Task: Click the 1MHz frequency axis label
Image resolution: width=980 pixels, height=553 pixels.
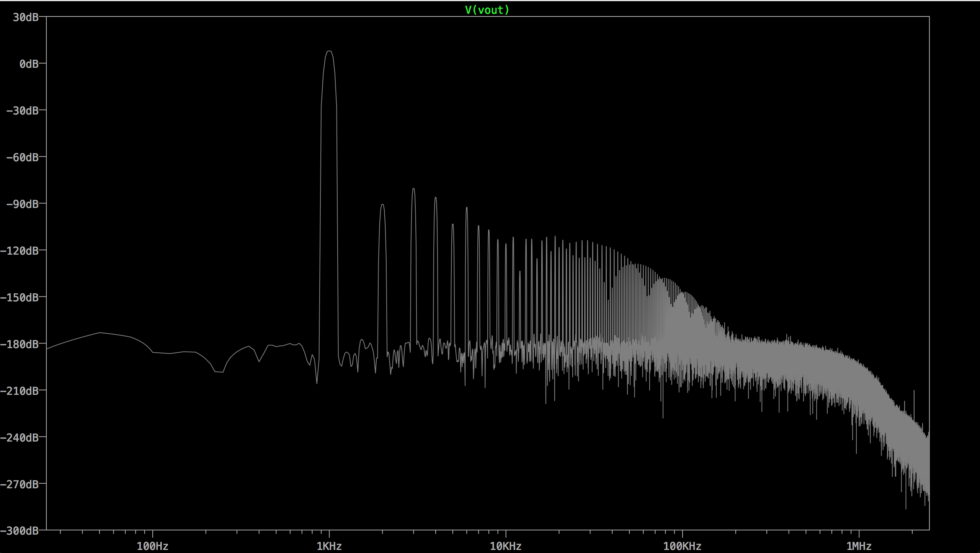Action: click(859, 546)
